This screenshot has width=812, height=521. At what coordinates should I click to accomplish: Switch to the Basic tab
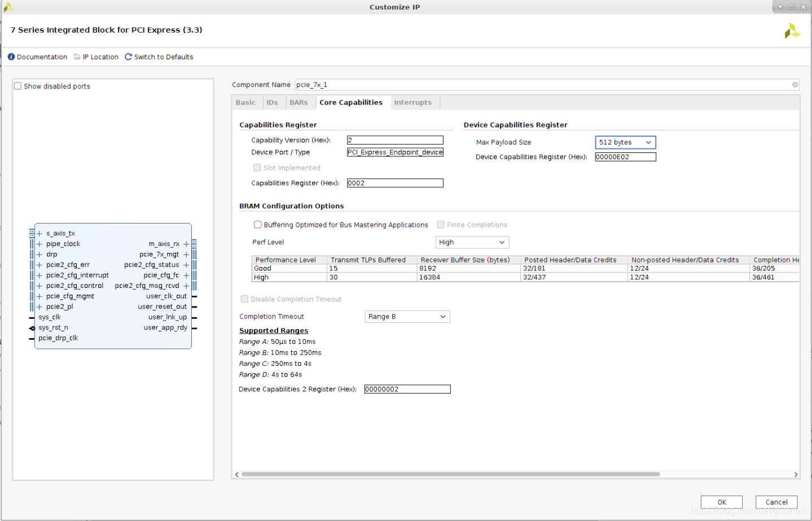pos(245,102)
